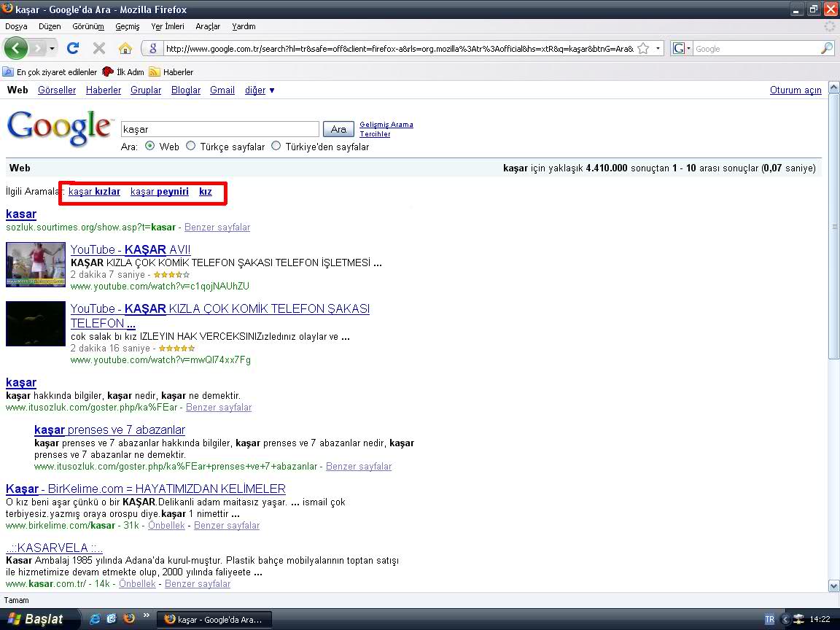
Task: Open the 'kaşar' itusozluk result title
Action: 21,383
